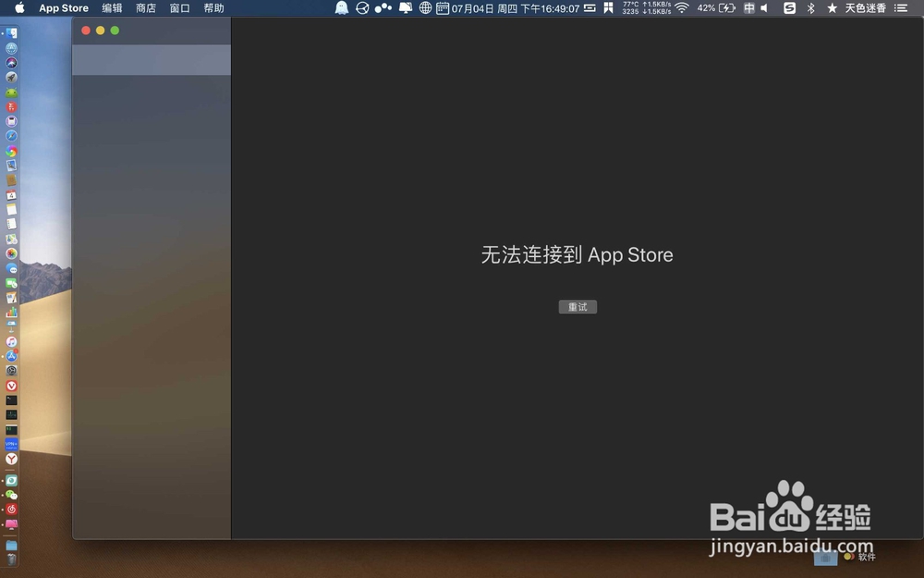Viewport: 924px width, 578px height.
Task: Open Preview from the dock
Action: coord(11,166)
